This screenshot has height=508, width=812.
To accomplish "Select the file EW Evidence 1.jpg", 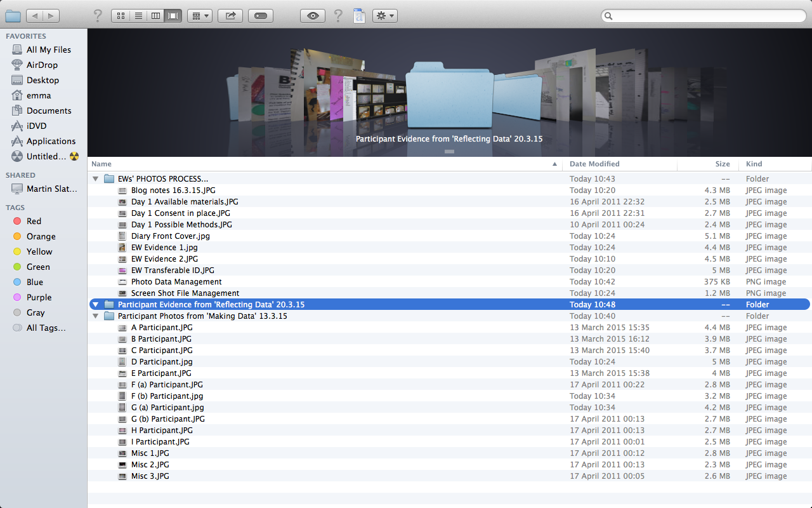I will 164,248.
